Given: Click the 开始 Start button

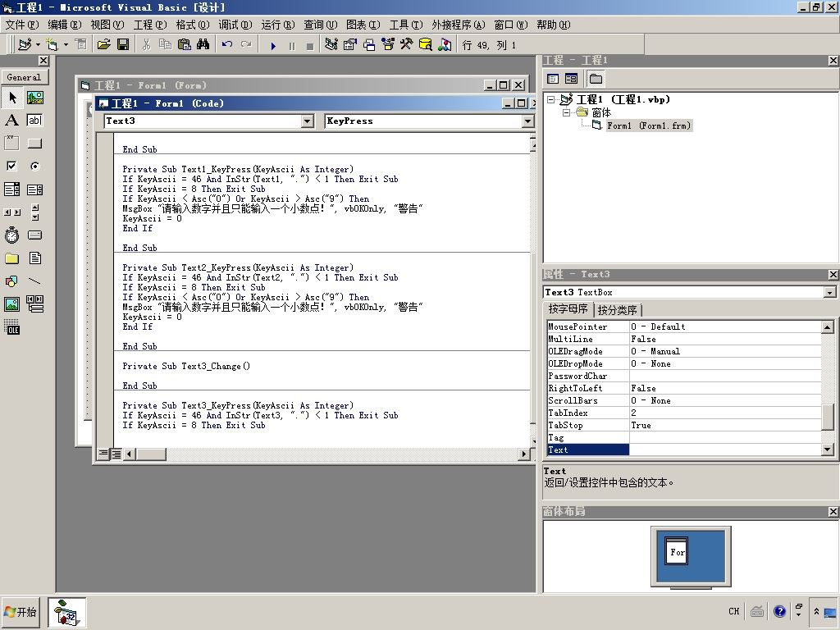Looking at the screenshot, I should click(21, 612).
